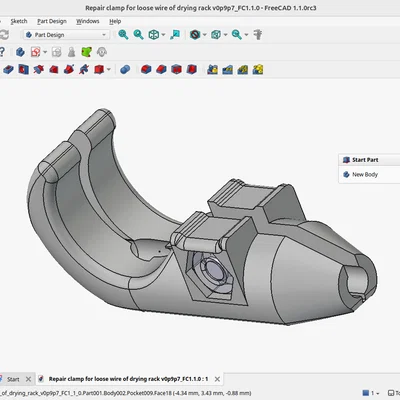Close the Start tab
This screenshot has height=400, width=400.
pyautogui.click(x=28, y=379)
